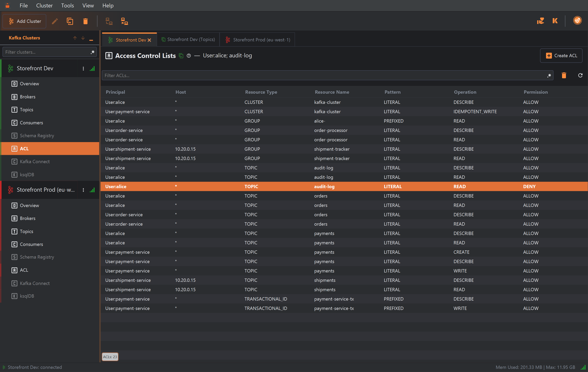
Task: Select payments CREATE row
Action: click(x=344, y=252)
